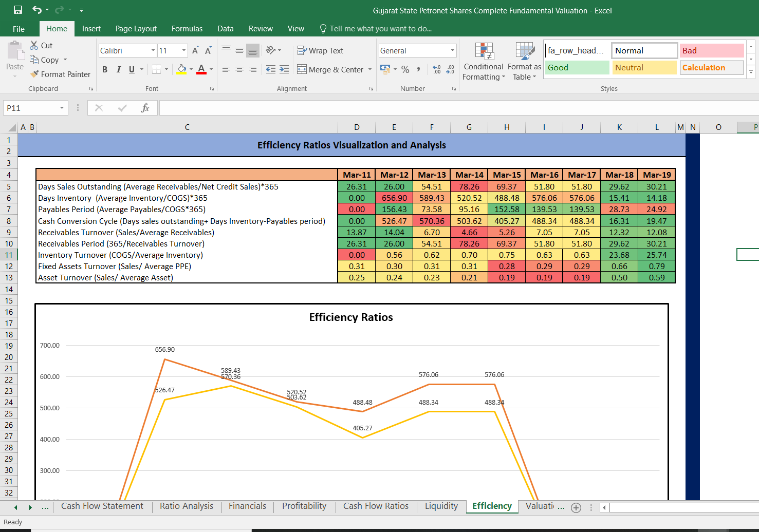
Task: Toggle Bold formatting
Action: point(105,69)
